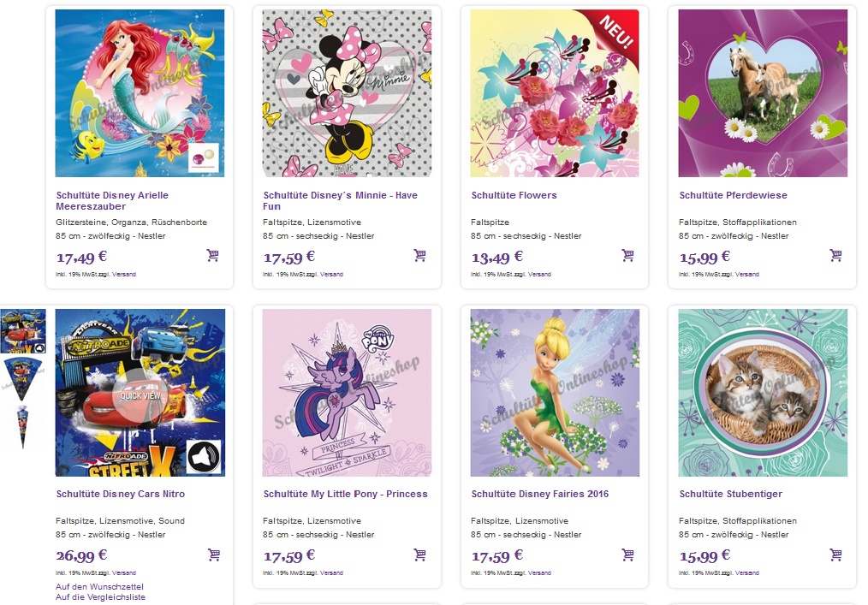Click cart icon for Schultüte Flowers
This screenshot has width=868, height=605.
(x=627, y=255)
